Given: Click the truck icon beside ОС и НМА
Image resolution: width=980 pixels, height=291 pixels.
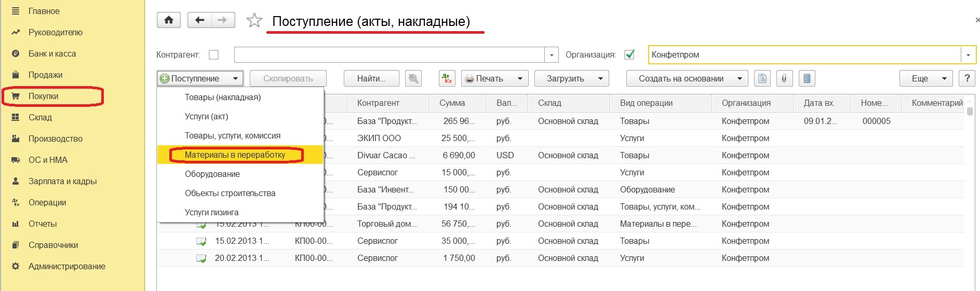Looking at the screenshot, I should click(16, 160).
